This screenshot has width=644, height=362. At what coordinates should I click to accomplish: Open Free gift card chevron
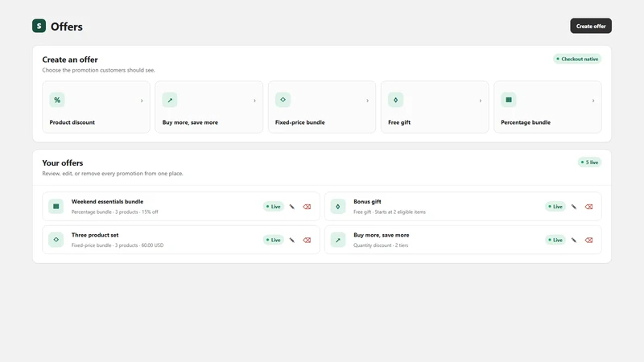click(480, 101)
